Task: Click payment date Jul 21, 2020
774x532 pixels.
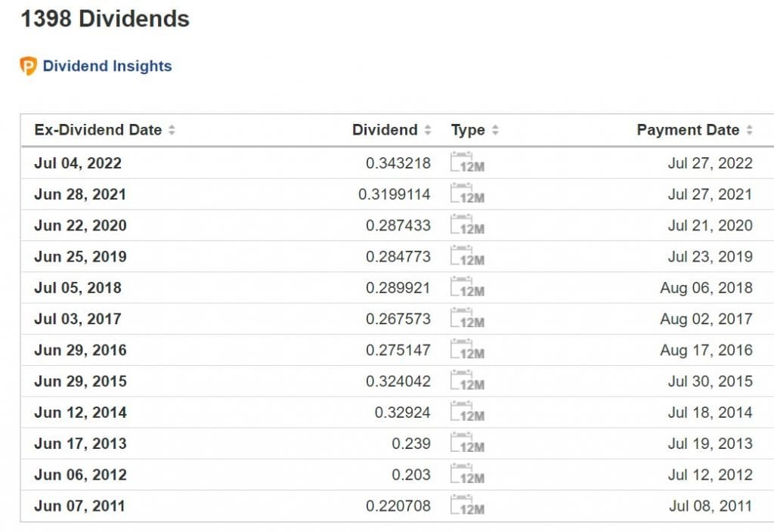Action: point(711,225)
